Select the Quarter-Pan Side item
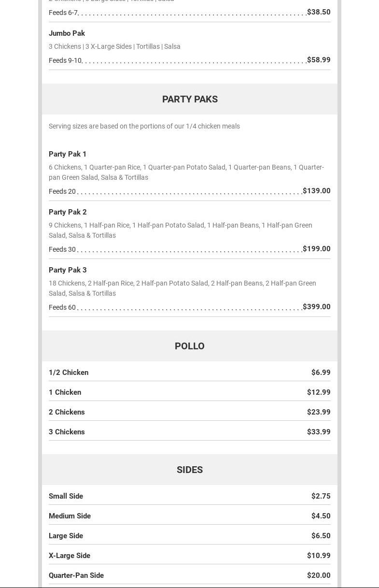 tap(76, 575)
